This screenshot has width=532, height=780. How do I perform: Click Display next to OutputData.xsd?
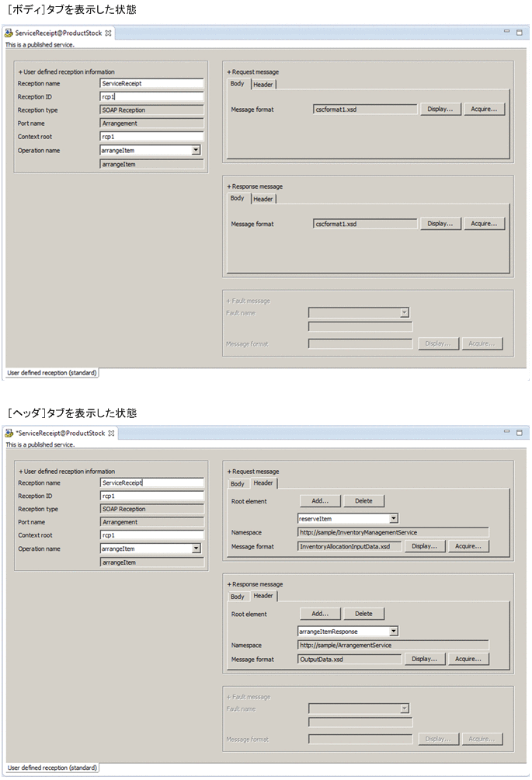click(x=424, y=659)
